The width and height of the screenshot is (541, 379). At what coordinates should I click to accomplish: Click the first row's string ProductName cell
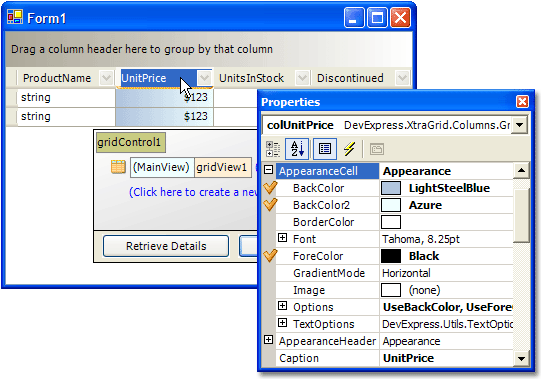[x=66, y=97]
